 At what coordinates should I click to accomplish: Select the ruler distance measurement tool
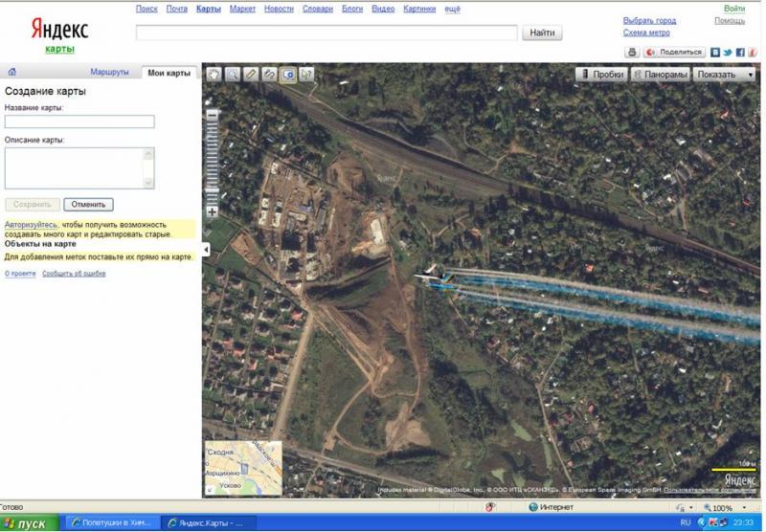(x=251, y=74)
